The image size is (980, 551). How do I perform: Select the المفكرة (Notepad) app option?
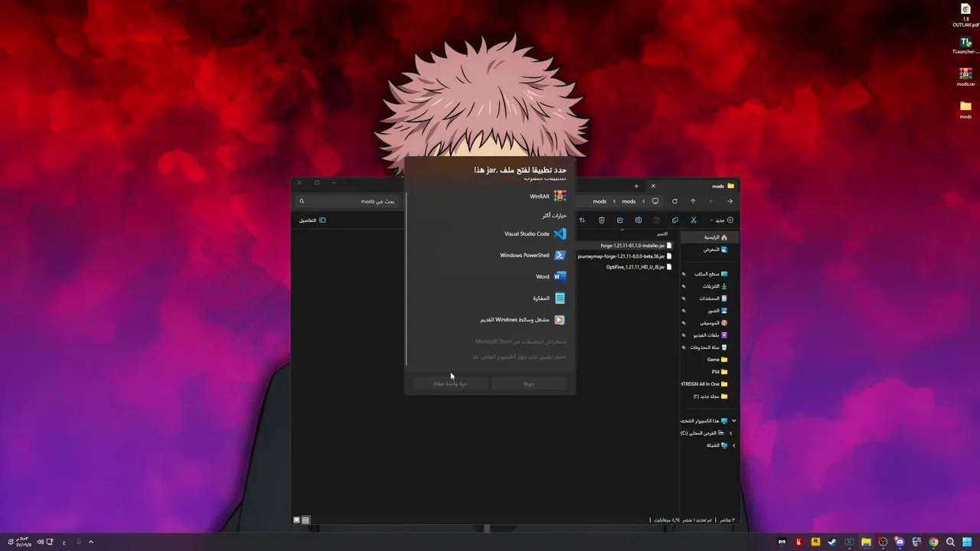pyautogui.click(x=490, y=298)
